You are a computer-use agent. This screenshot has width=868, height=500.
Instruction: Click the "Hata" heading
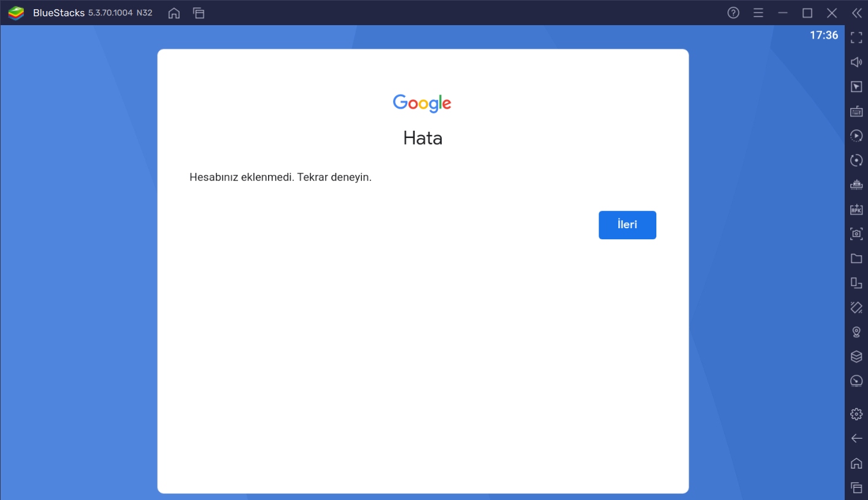(423, 138)
